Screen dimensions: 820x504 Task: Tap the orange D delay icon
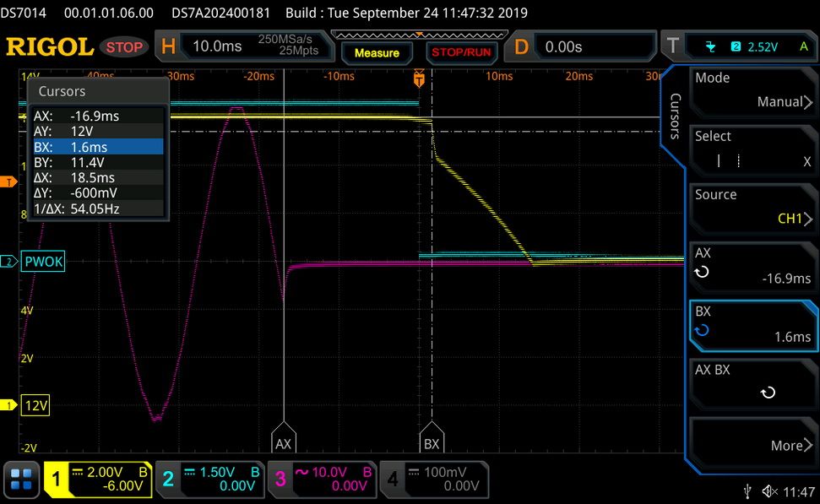coord(521,47)
